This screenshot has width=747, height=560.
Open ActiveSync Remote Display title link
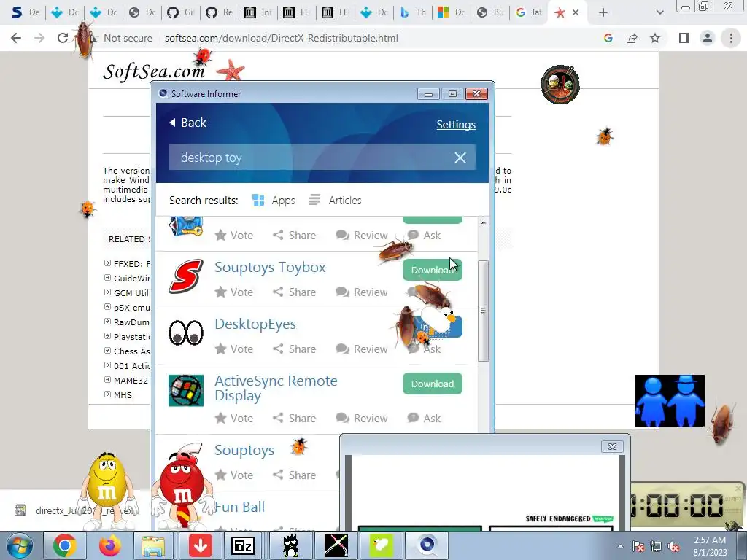point(276,388)
